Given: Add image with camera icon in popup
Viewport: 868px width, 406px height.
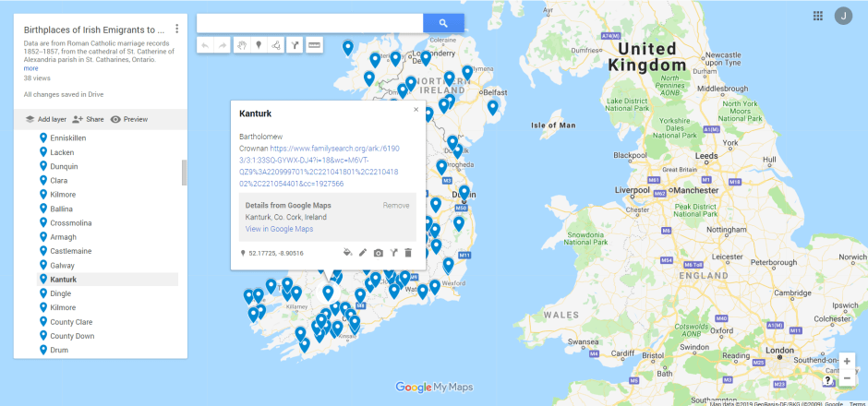Looking at the screenshot, I should [x=378, y=252].
